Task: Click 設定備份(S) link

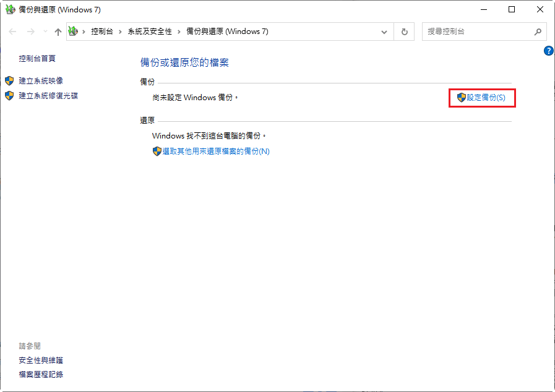Action: click(486, 98)
